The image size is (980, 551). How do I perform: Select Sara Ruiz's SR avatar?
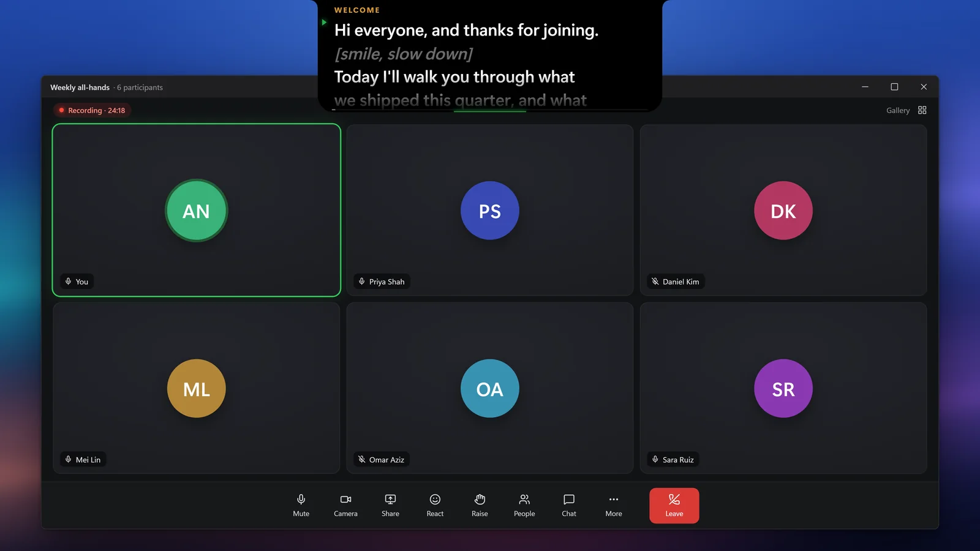(783, 389)
